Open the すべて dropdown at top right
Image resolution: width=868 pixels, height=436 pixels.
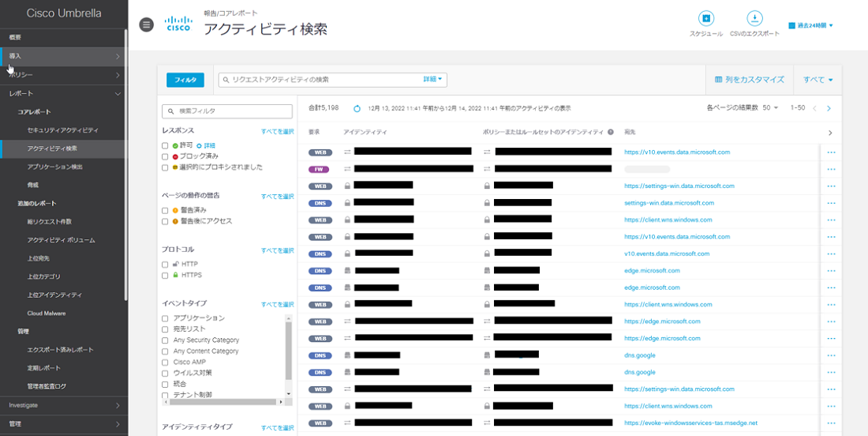818,80
